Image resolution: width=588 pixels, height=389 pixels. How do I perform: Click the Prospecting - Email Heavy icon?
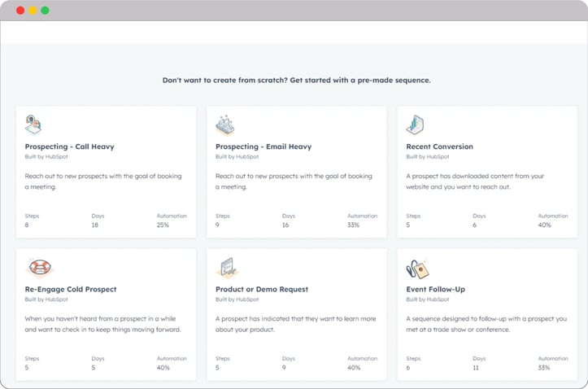(225, 125)
